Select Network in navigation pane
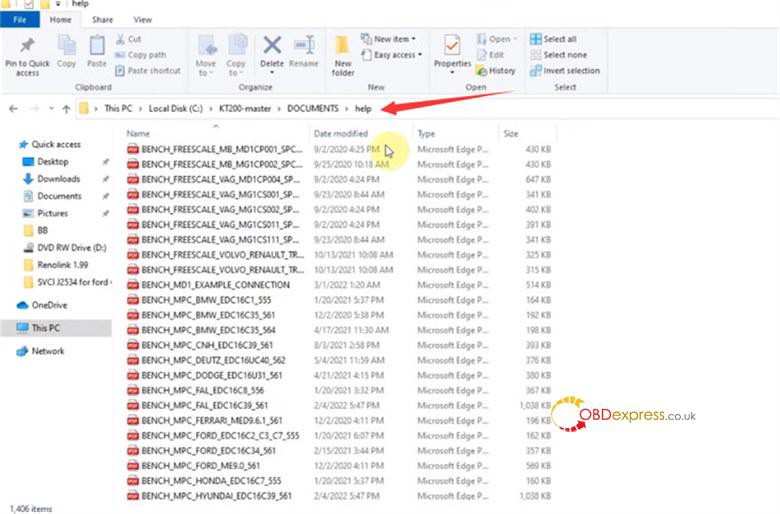 pyautogui.click(x=40, y=351)
